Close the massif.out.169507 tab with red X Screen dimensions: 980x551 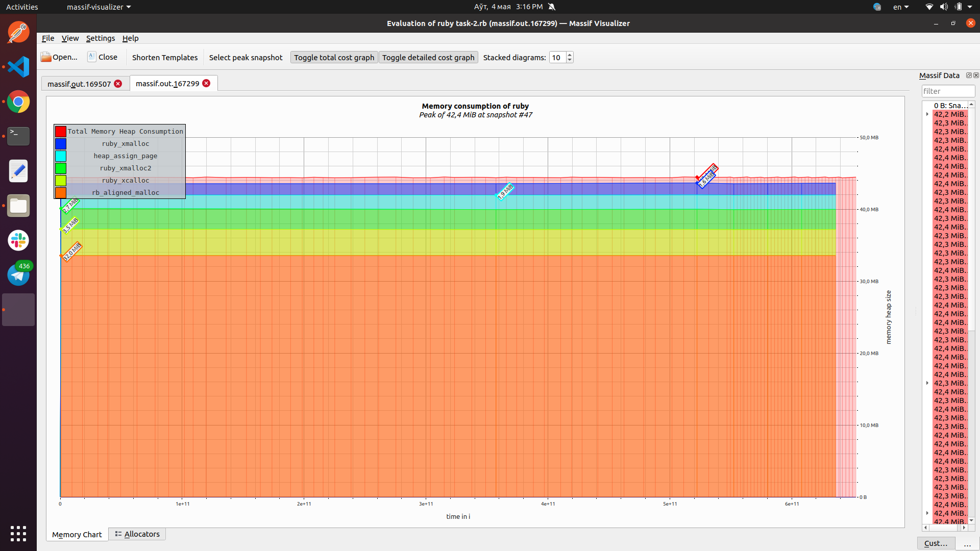click(x=118, y=84)
